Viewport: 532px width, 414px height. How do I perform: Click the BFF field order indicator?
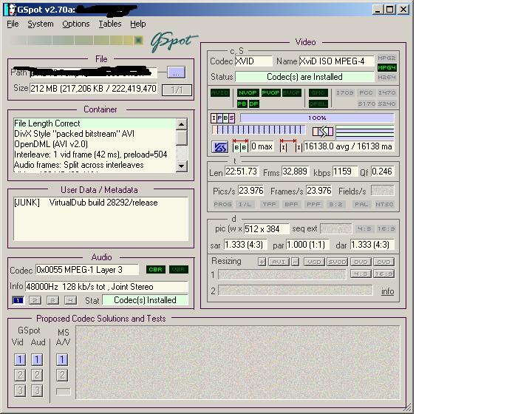[x=291, y=204]
